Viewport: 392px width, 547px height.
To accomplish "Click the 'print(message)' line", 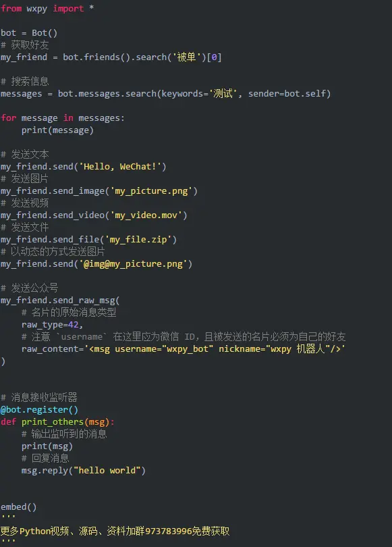I will 57,130.
